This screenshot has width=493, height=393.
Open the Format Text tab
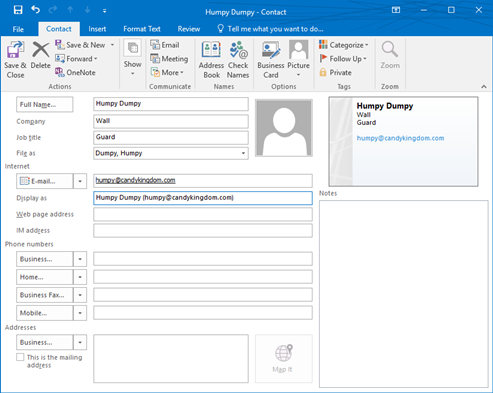tap(142, 29)
